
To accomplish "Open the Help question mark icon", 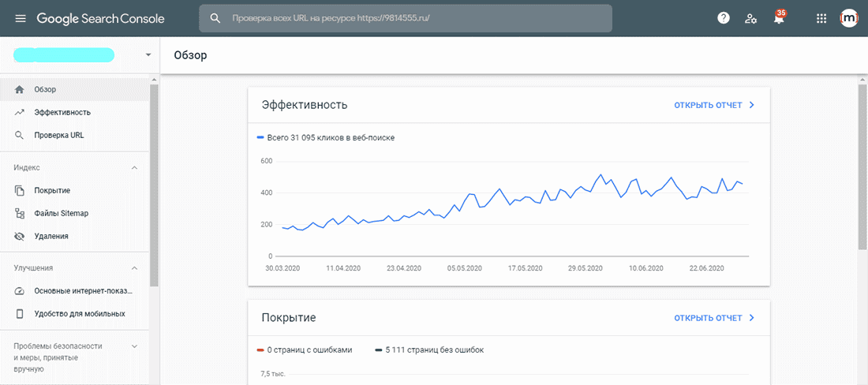I will point(724,18).
